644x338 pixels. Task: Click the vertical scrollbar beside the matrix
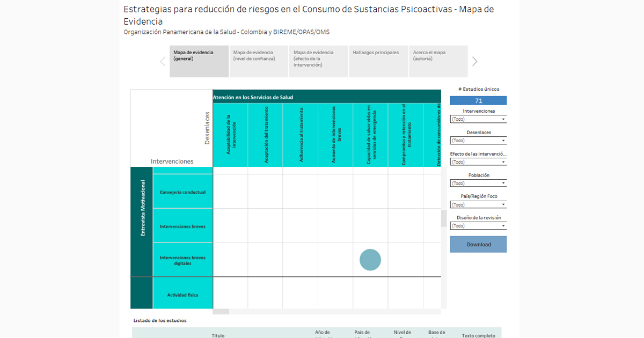tap(443, 218)
